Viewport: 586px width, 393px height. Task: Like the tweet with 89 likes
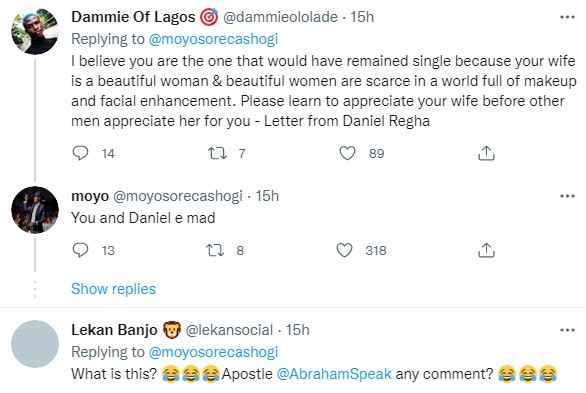click(x=347, y=153)
